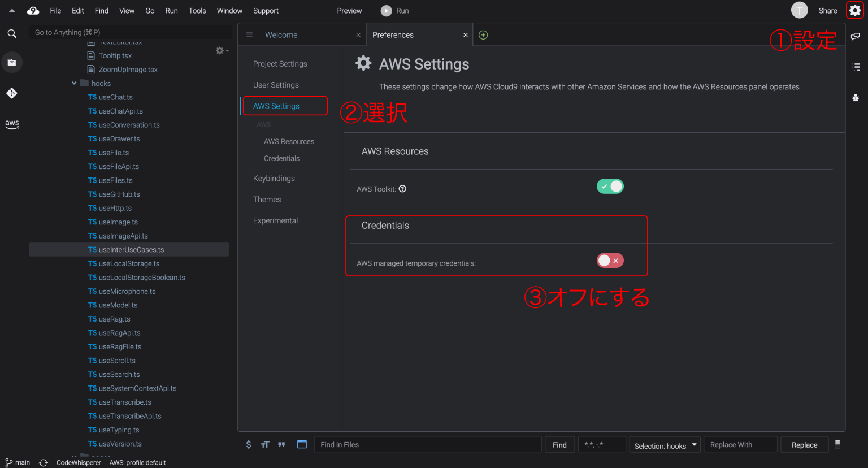Collapse the hooks folder

pos(74,83)
